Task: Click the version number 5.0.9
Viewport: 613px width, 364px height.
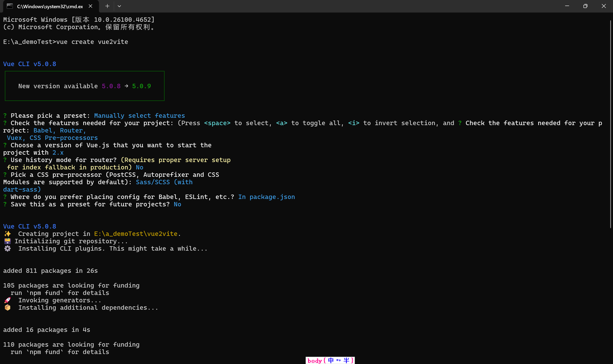Action: pyautogui.click(x=141, y=86)
